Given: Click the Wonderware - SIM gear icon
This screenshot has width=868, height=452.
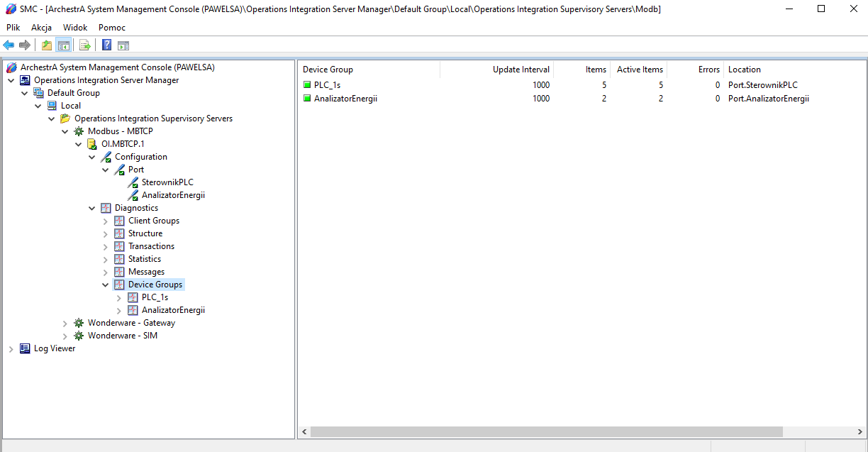Looking at the screenshot, I should (x=79, y=336).
